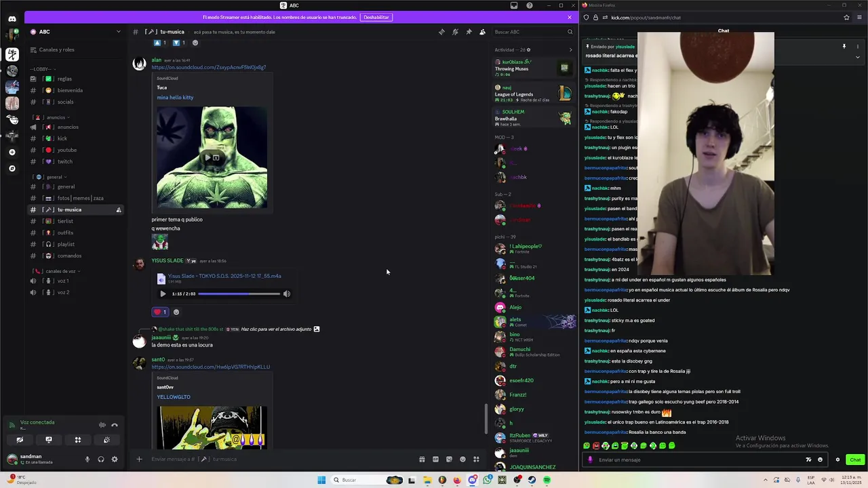Expand the Actividad panel arrow

pos(570,49)
